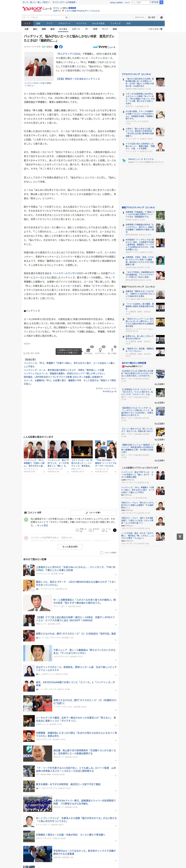
Task: Click the web search button in top bar
Action: [x=161, y=2]
